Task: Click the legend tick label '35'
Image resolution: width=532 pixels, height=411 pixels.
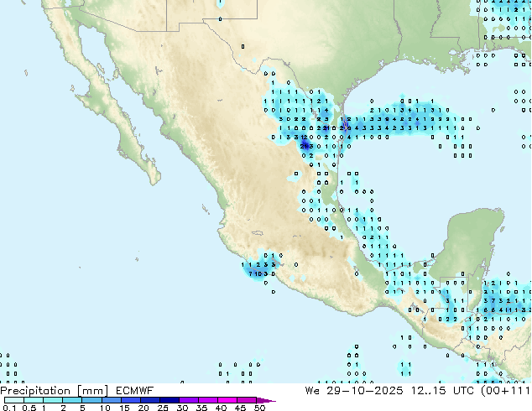Action: click(x=201, y=408)
